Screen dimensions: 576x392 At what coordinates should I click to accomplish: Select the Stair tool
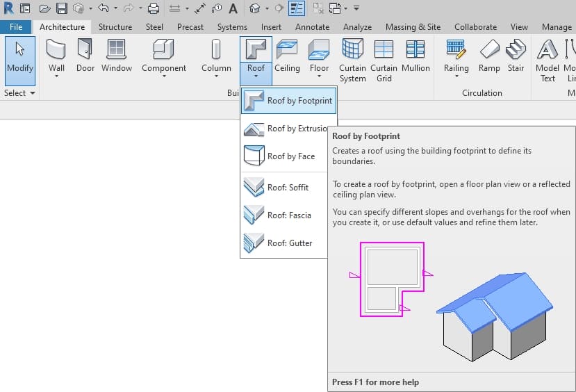[516, 56]
